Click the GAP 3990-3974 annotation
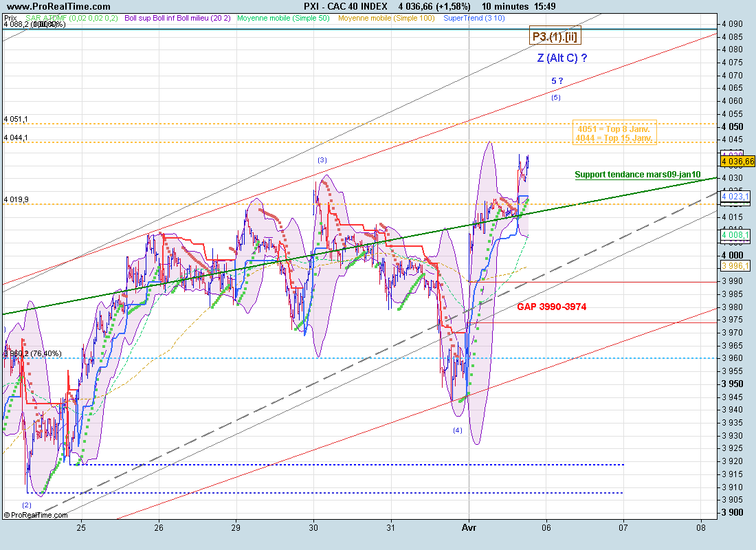 [x=552, y=307]
